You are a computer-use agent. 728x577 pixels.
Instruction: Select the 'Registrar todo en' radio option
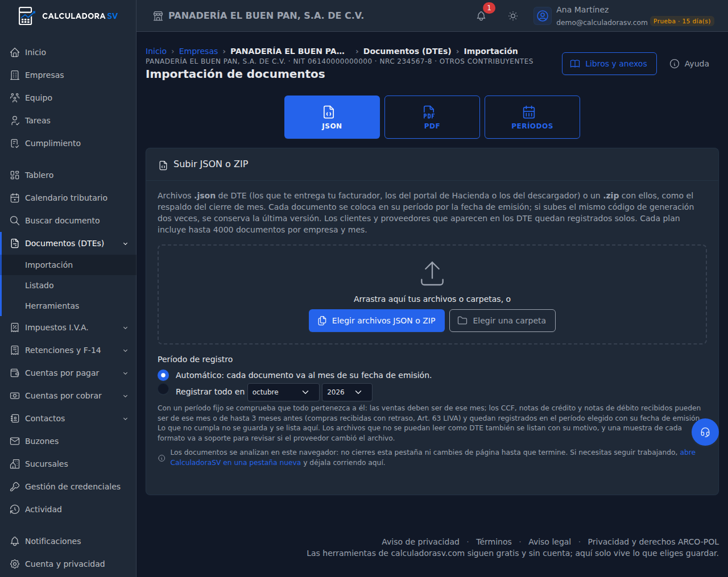point(163,389)
